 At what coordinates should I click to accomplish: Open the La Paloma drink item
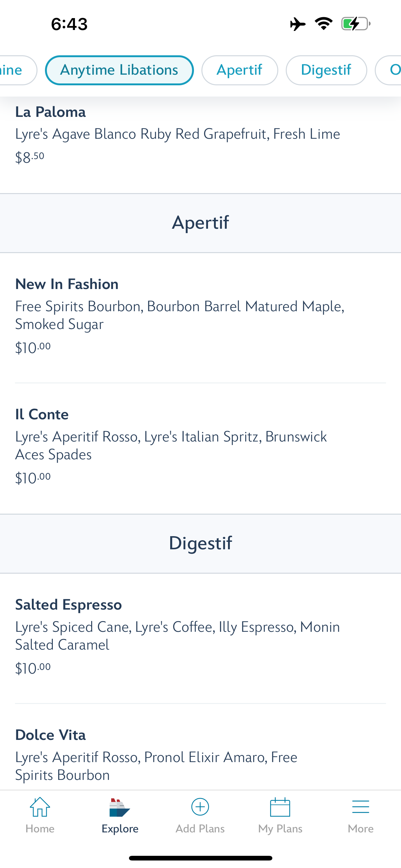178,134
